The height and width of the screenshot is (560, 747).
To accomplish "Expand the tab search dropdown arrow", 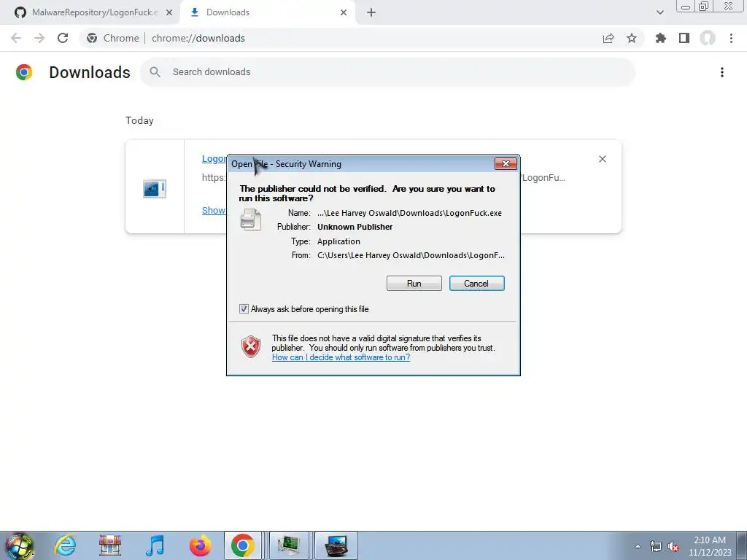I will 659,13.
